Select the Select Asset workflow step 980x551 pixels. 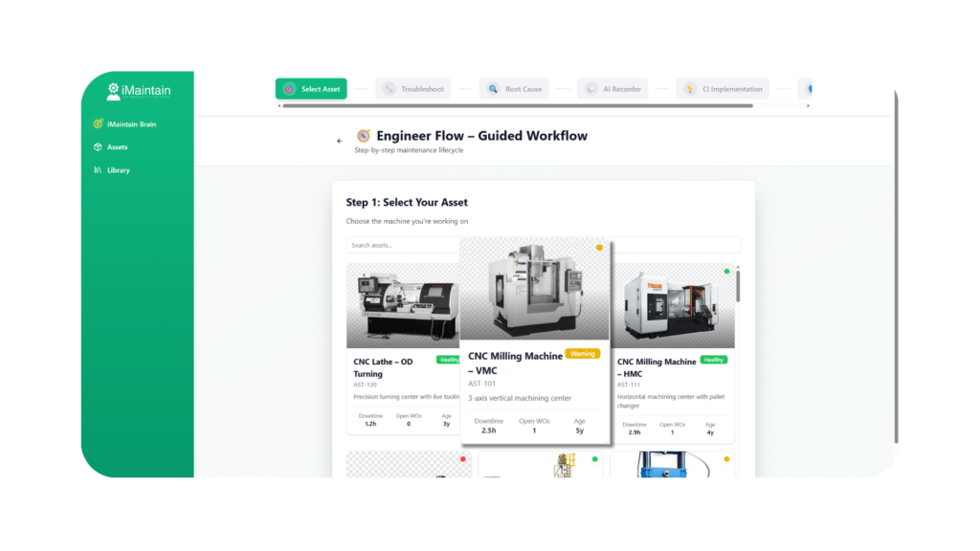(311, 89)
